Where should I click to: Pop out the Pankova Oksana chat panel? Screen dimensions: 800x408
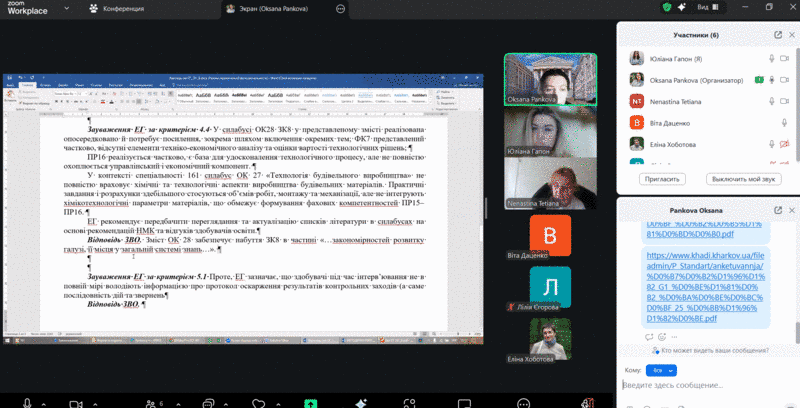click(x=777, y=212)
